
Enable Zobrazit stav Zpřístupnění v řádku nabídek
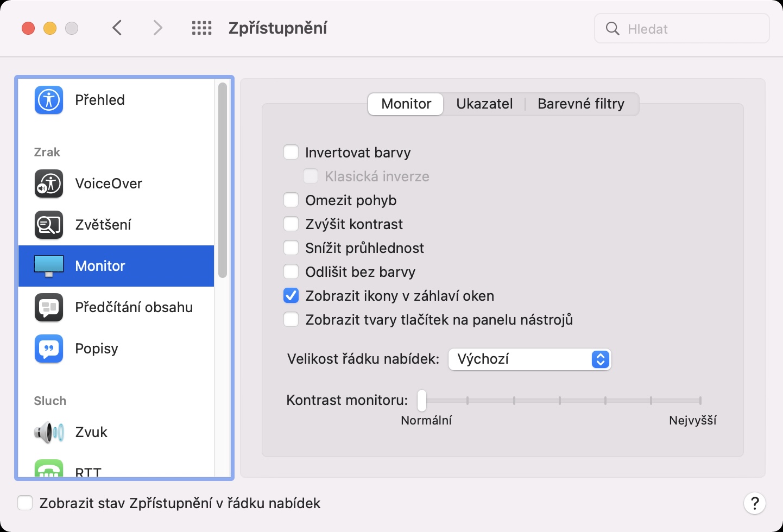click(25, 503)
